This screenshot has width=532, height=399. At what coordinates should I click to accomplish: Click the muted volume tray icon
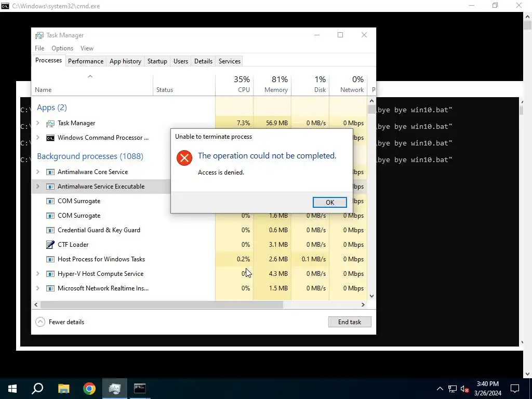coord(465,389)
